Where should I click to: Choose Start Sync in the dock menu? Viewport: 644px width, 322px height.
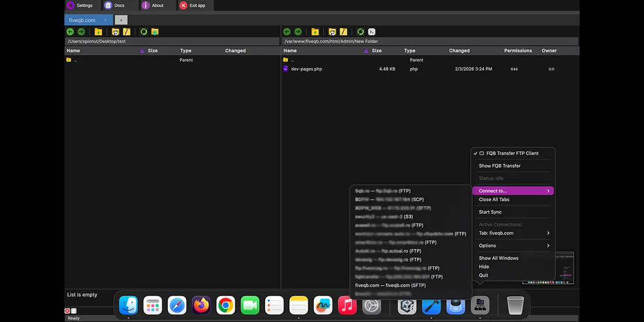490,212
